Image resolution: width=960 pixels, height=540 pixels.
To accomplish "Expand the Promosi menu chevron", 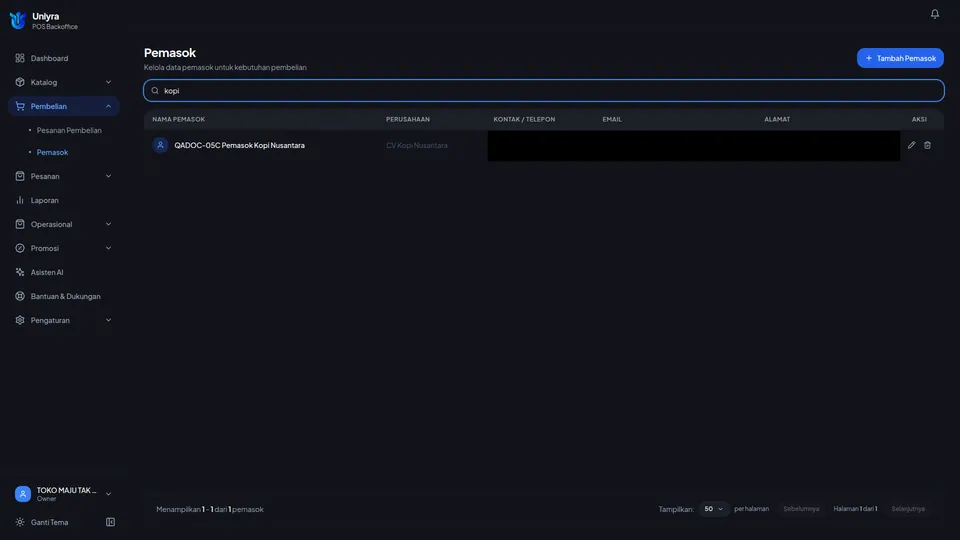I will pyautogui.click(x=108, y=248).
